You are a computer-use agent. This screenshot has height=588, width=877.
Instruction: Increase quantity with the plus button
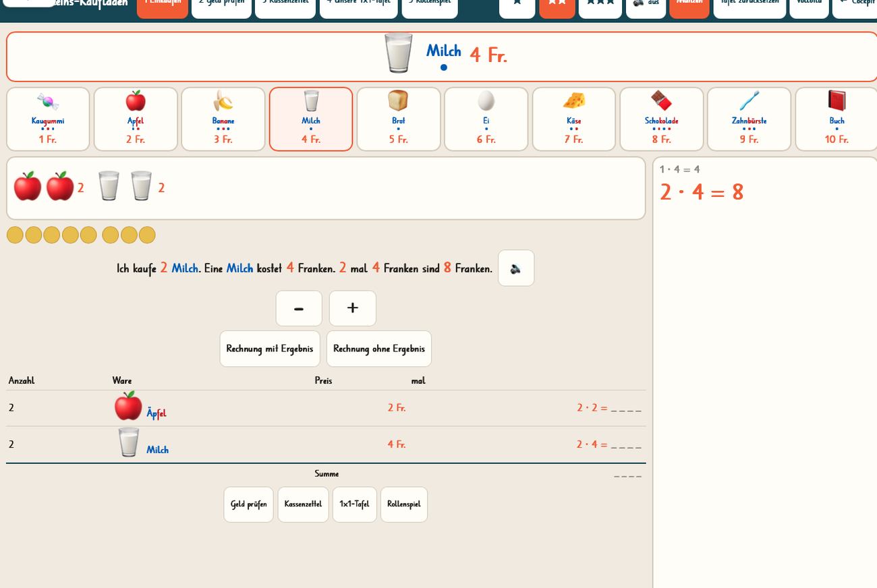(x=353, y=308)
